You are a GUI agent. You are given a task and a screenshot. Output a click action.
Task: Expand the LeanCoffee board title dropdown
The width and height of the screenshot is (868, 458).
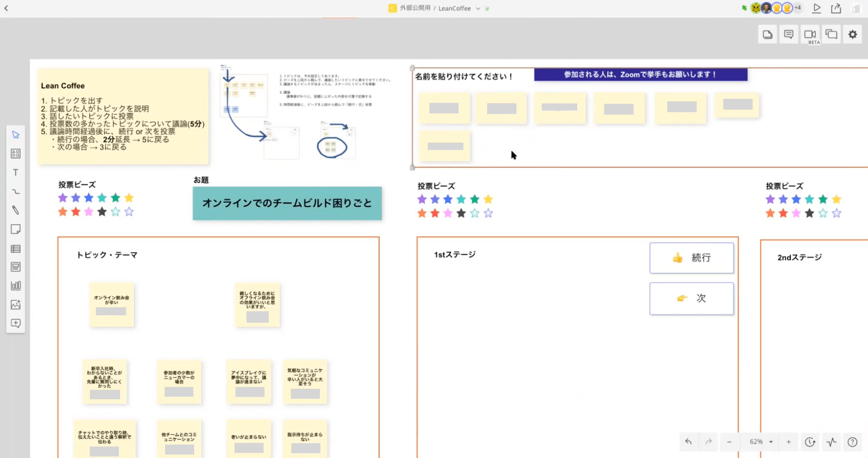click(478, 9)
